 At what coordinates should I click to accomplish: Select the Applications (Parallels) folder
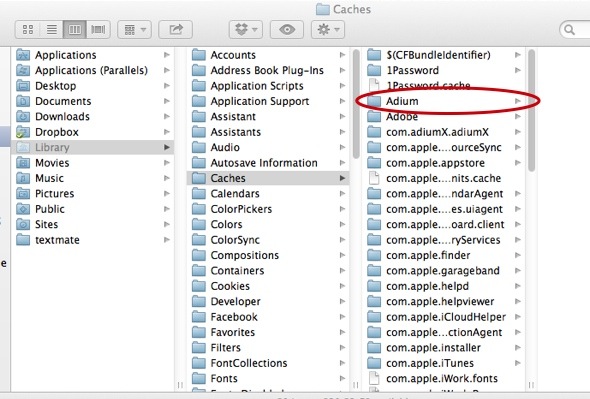point(91,70)
